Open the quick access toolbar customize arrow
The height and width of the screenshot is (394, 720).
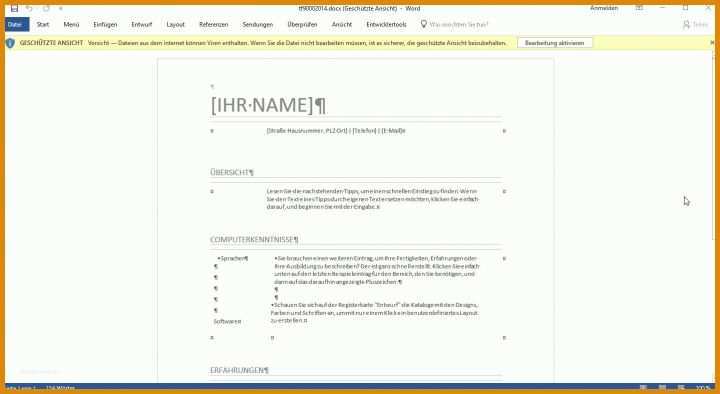coord(61,9)
